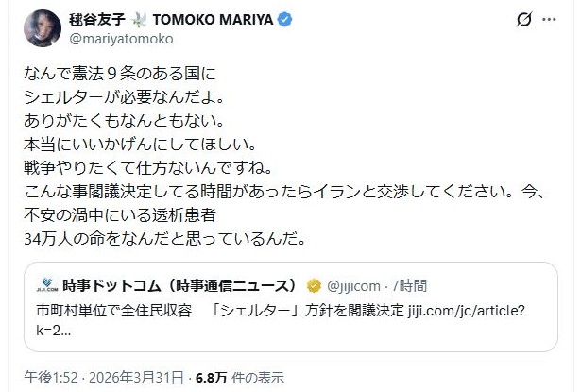The width and height of the screenshot is (581, 392).
Task: Open the Grok explain-post icon
Action: (x=523, y=20)
